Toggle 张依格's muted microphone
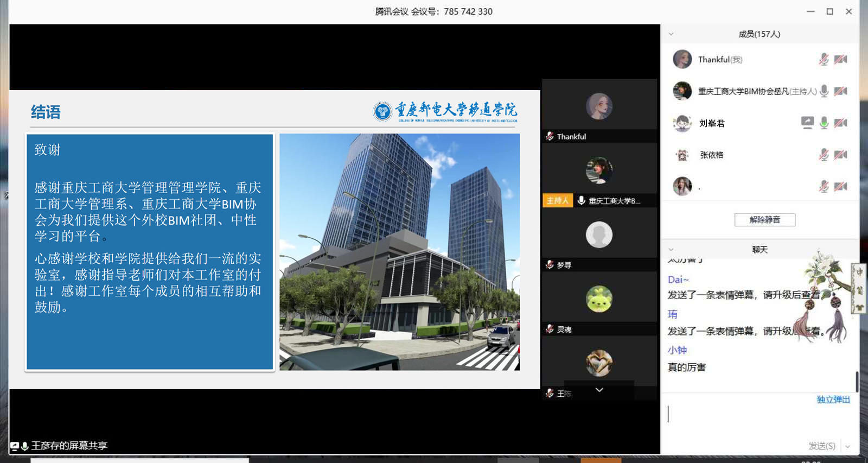Screen dimensions: 868x463 click(824, 155)
